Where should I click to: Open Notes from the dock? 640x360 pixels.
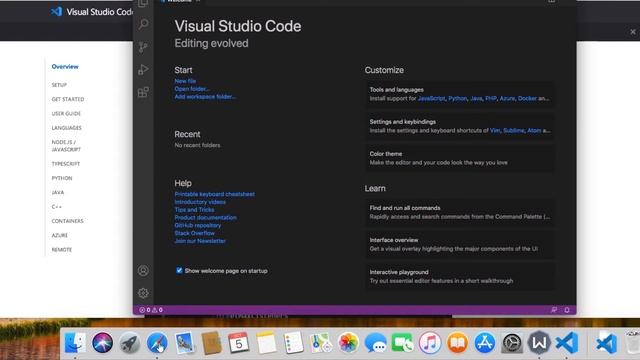click(x=266, y=342)
